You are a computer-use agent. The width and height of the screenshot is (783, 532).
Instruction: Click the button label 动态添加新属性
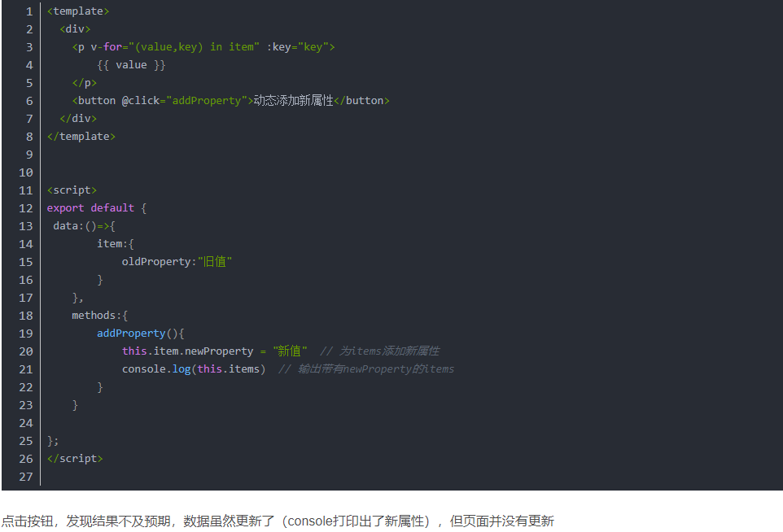[x=293, y=101]
